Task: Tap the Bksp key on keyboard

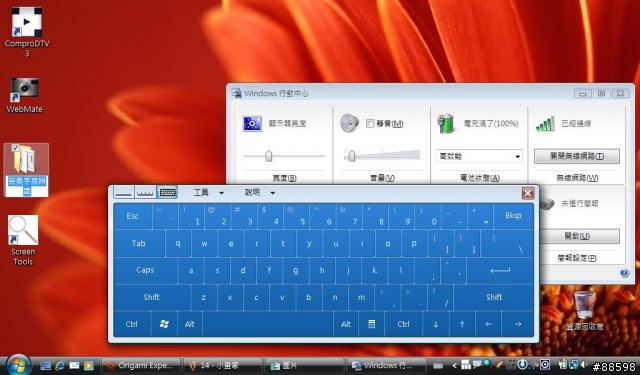Action: point(513,216)
